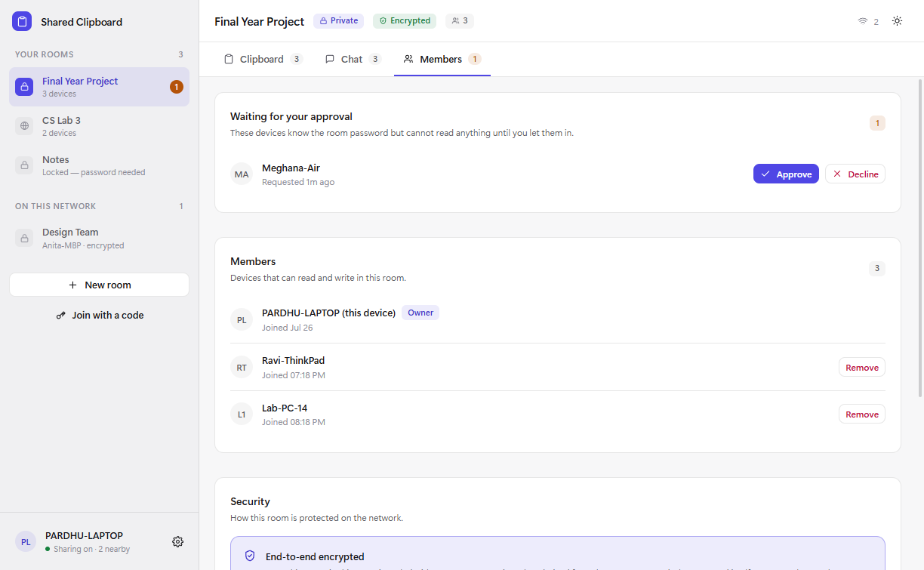Click Join with a code
Screen dimensions: 924x570
coord(99,315)
